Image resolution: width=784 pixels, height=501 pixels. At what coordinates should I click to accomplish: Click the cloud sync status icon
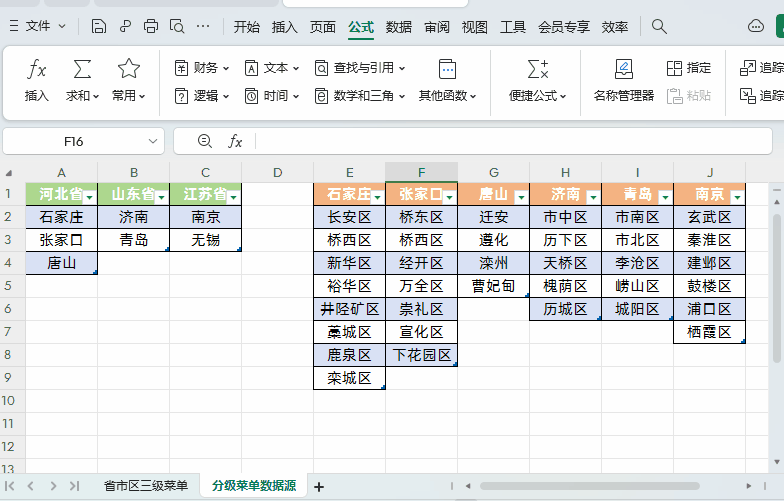[x=756, y=26]
